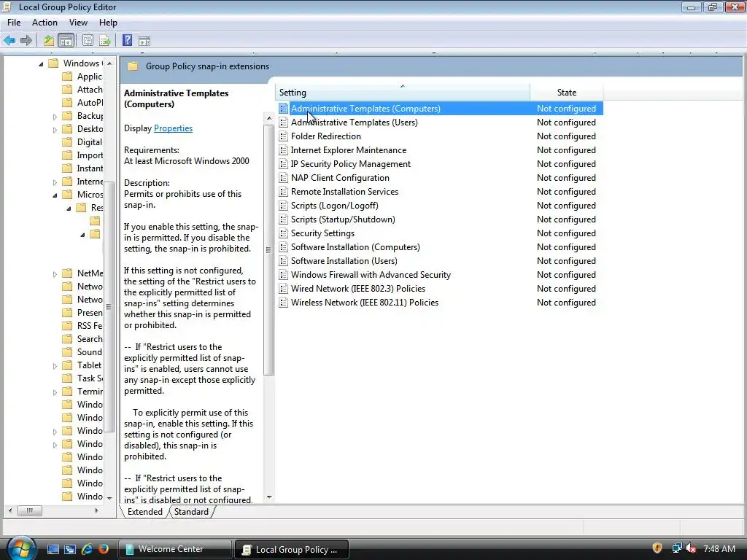Screen dimensions: 747x560
Task: Select Remote Installation Services setting
Action: 344,192
